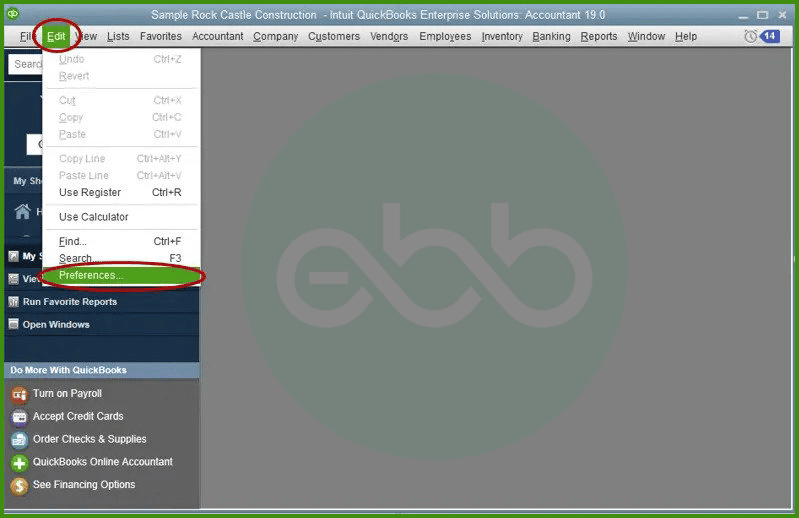
Task: Click the QuickBooks logo in title bar
Action: pyautogui.click(x=13, y=14)
